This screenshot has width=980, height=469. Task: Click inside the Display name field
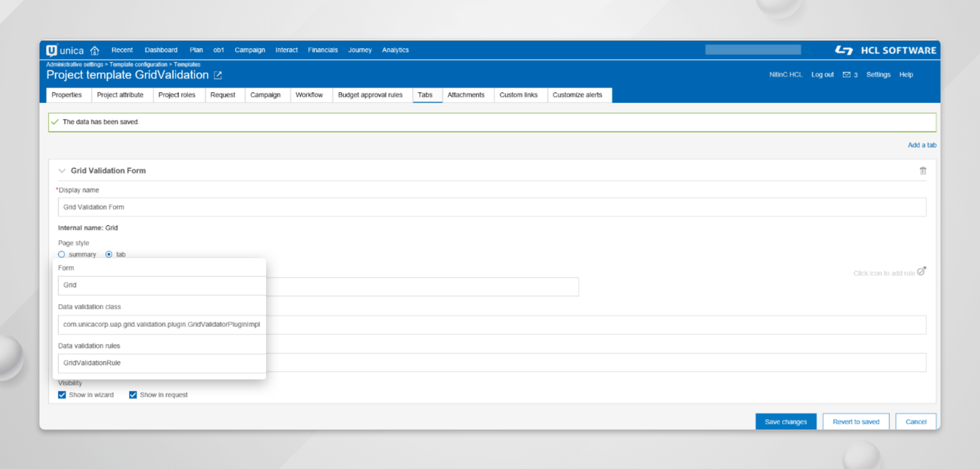click(263, 207)
